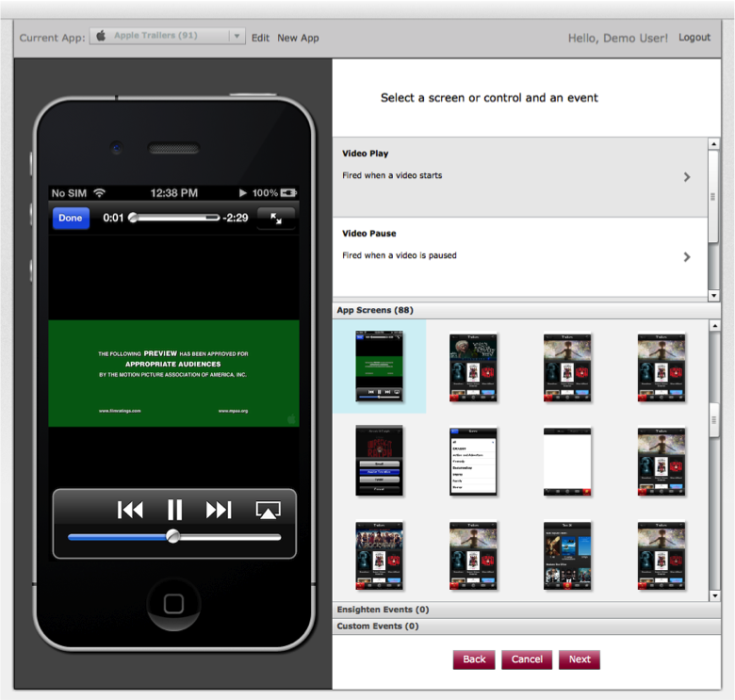Open the Current App dropdown arrow
Image resolution: width=735 pixels, height=700 pixels.
[x=237, y=36]
